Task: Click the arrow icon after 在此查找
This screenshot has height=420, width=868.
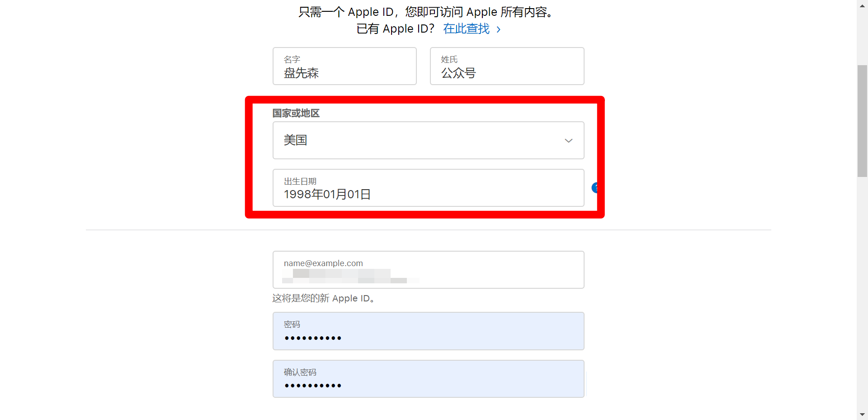Action: 498,29
